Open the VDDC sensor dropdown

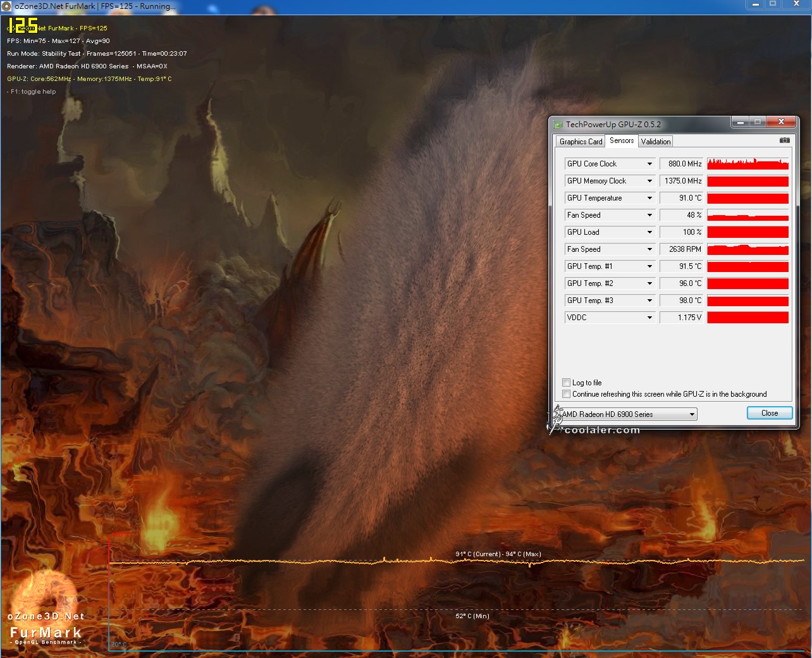[649, 318]
